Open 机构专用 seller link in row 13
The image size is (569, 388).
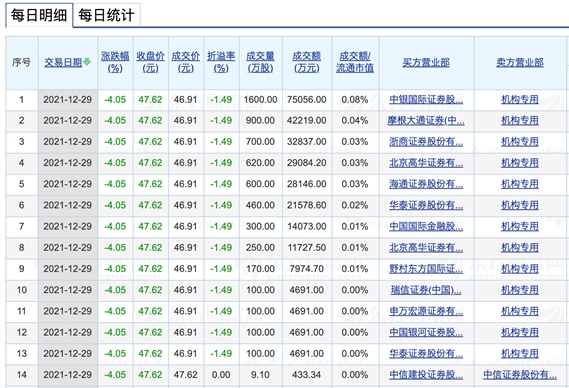click(520, 354)
